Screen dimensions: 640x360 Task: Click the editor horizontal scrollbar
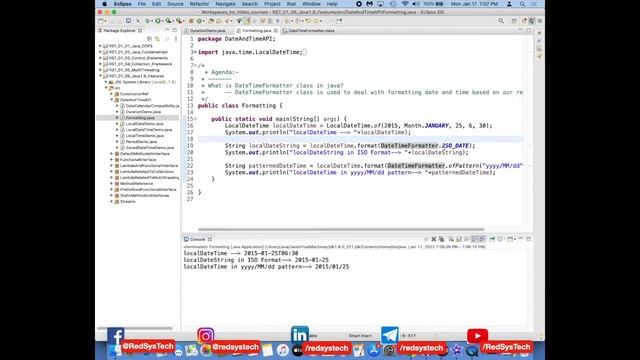coord(341,229)
